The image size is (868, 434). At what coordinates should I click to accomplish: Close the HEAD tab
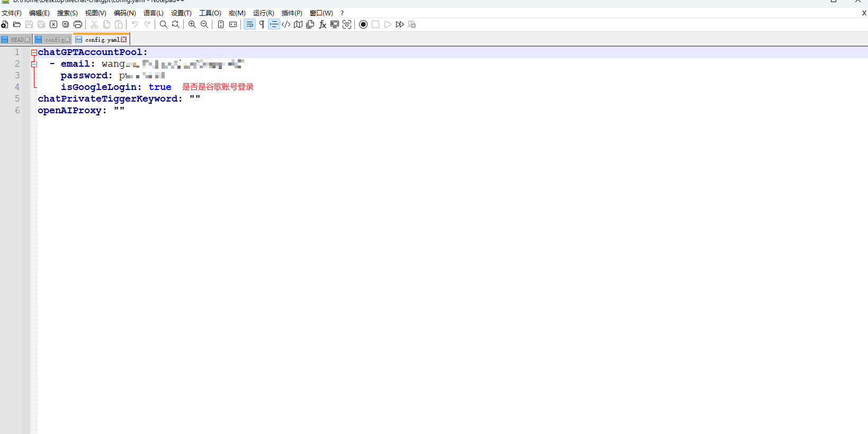[x=28, y=40]
